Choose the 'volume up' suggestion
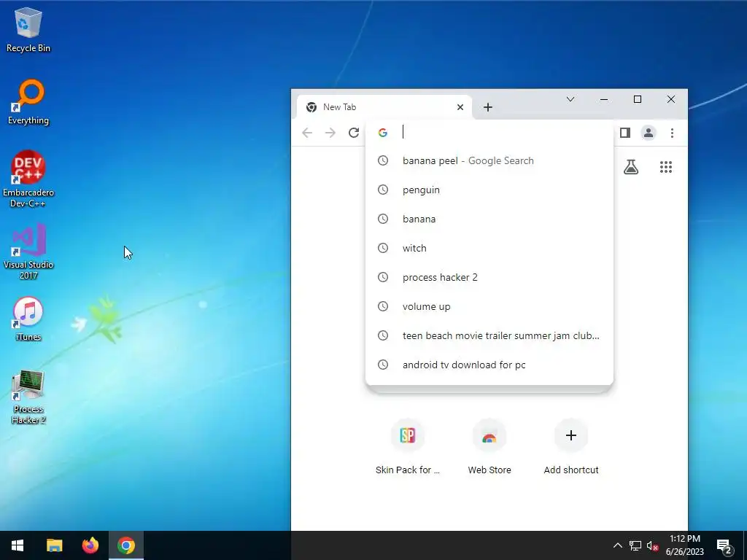Image resolution: width=747 pixels, height=560 pixels. (x=489, y=306)
